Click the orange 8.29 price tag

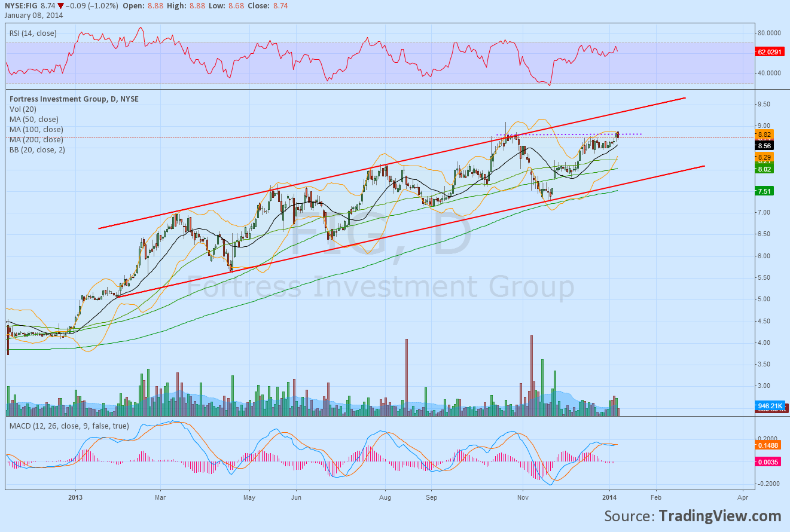[764, 156]
